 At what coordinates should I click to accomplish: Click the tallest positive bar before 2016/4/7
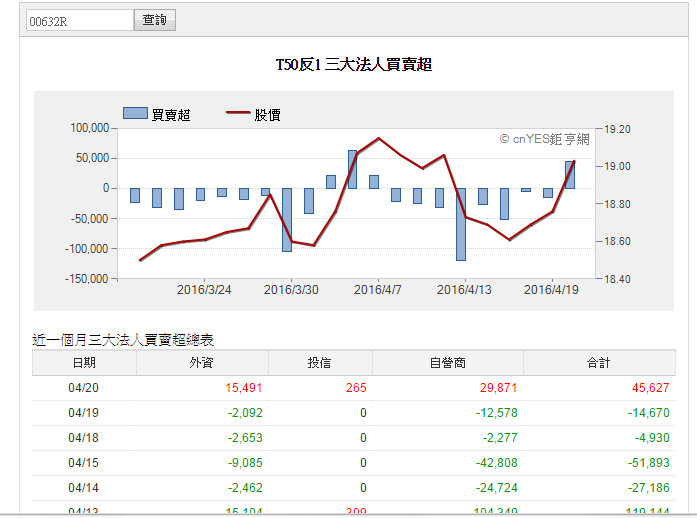point(352,169)
